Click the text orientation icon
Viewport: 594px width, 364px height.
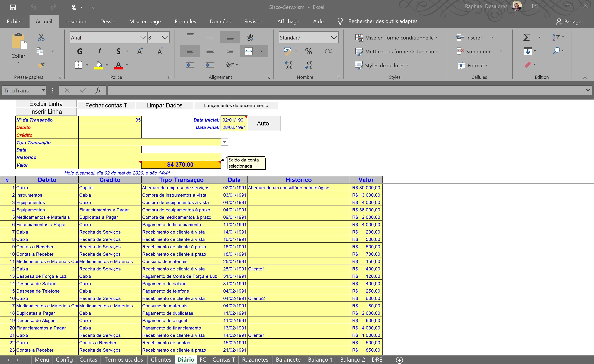coord(230,65)
